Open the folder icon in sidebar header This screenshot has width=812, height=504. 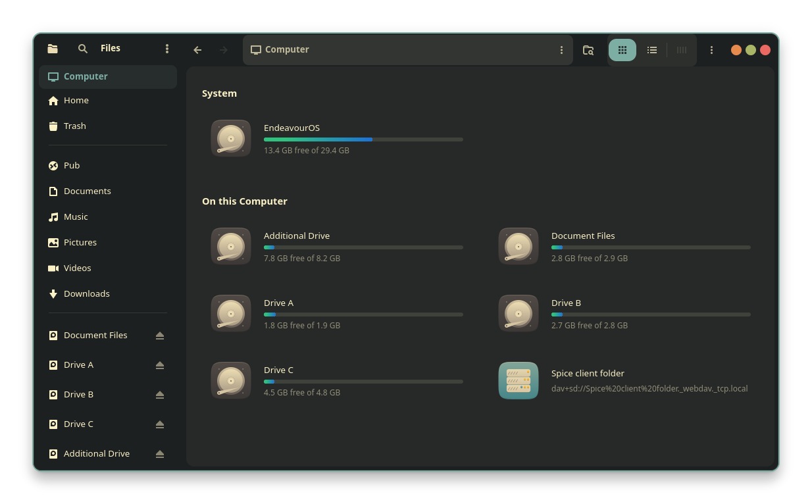(53, 49)
